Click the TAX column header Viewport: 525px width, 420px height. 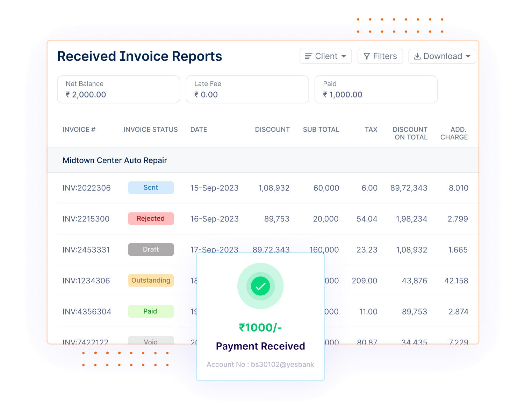(371, 130)
